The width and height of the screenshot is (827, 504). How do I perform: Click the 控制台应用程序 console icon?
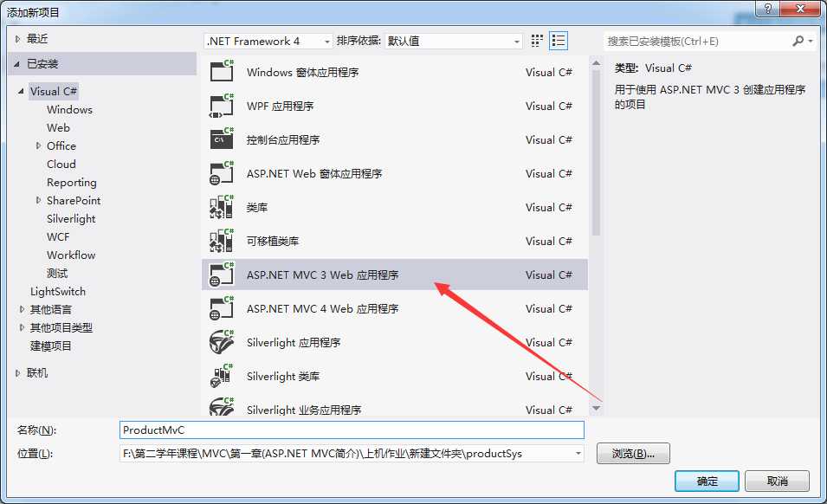coord(222,139)
